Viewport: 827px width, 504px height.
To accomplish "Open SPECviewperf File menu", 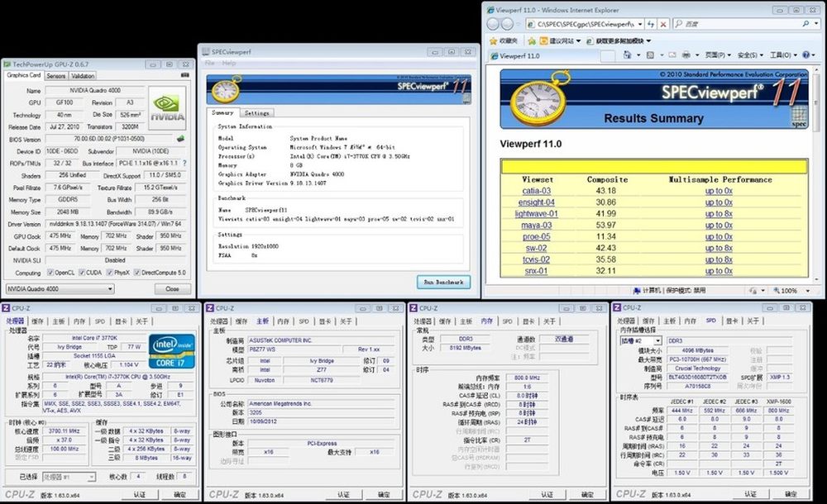I will pyautogui.click(x=210, y=64).
